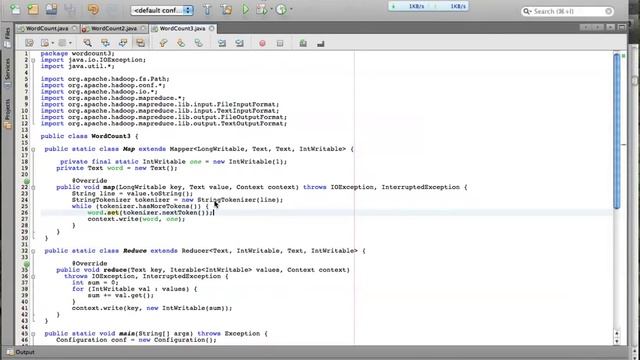This screenshot has height=360, width=640.
Task: Click the override glyph beside reduce method
Action: tap(27, 264)
